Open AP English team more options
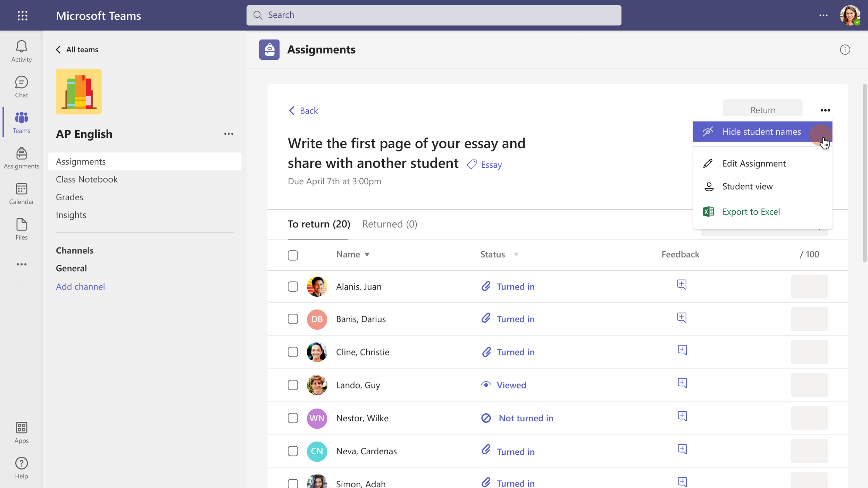The height and width of the screenshot is (488, 868). point(228,134)
